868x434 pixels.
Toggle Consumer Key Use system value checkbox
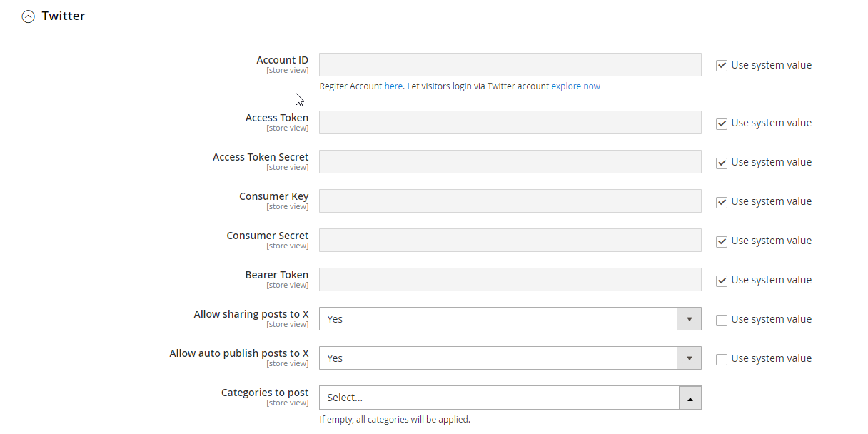click(x=722, y=202)
